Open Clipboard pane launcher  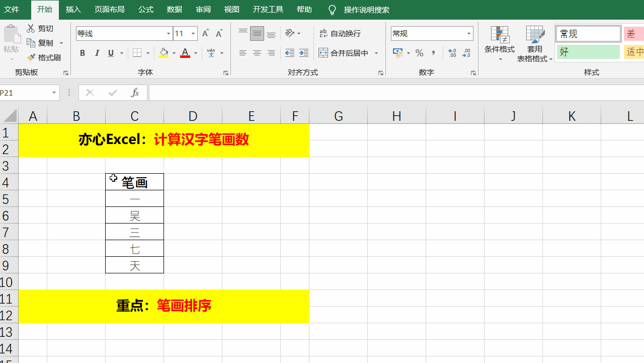coord(66,73)
